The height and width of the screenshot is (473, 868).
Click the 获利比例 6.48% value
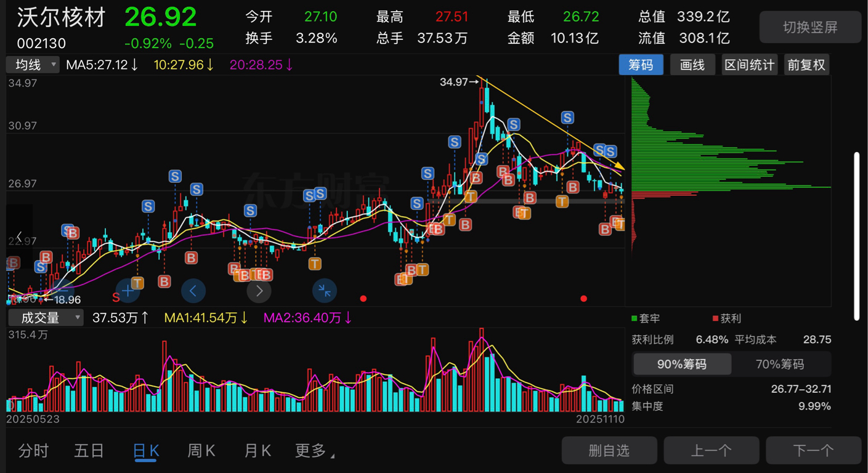click(x=712, y=339)
